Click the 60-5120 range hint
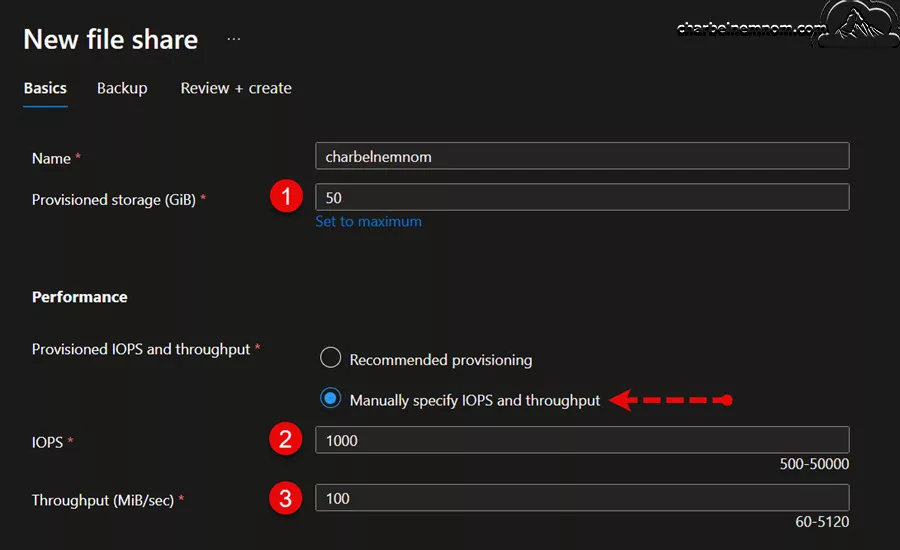This screenshot has width=900, height=550. (x=822, y=522)
